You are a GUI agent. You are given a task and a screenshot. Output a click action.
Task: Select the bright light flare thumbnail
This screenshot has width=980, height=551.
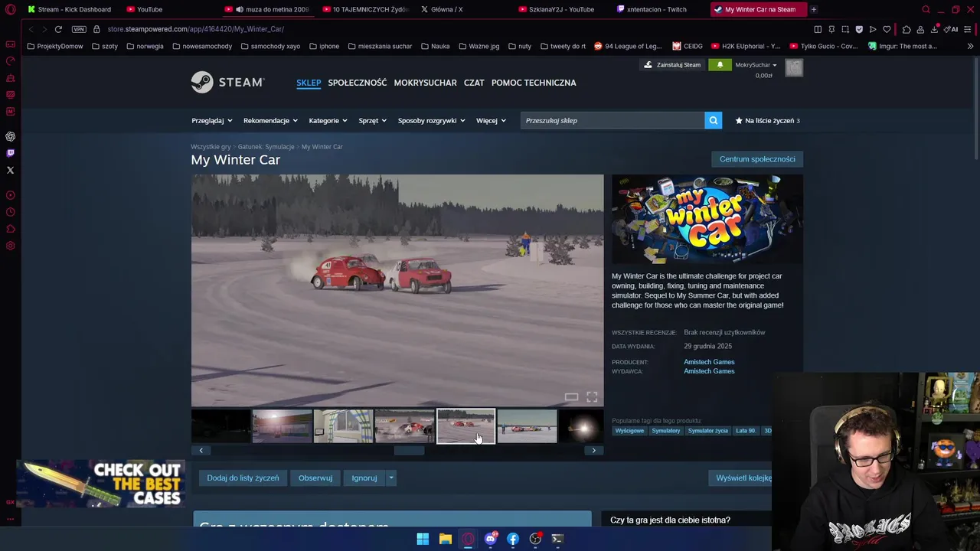pos(581,426)
